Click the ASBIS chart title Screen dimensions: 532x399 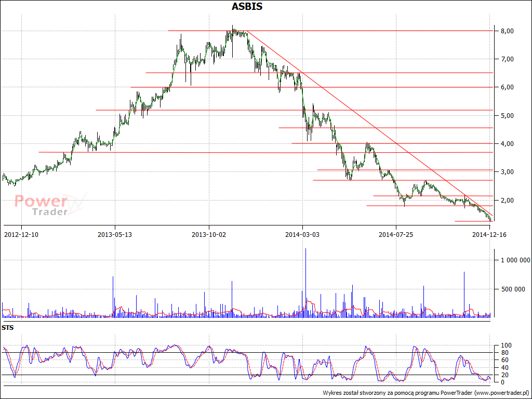pyautogui.click(x=247, y=6)
